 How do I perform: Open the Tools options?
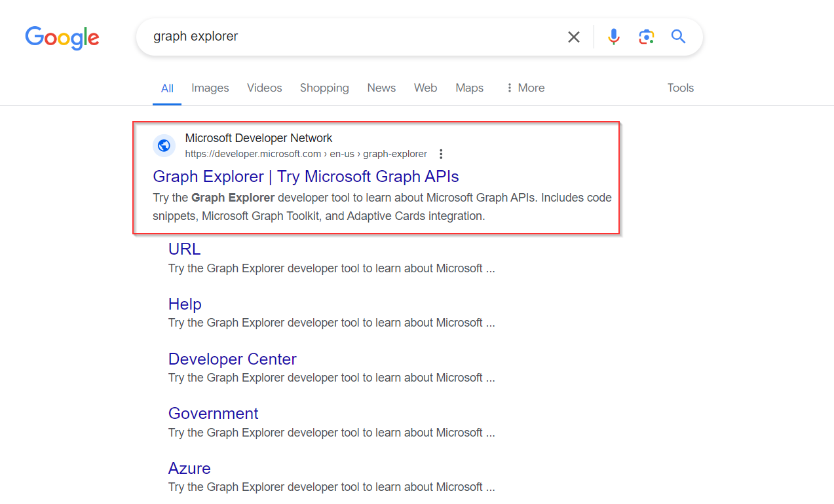tap(681, 88)
